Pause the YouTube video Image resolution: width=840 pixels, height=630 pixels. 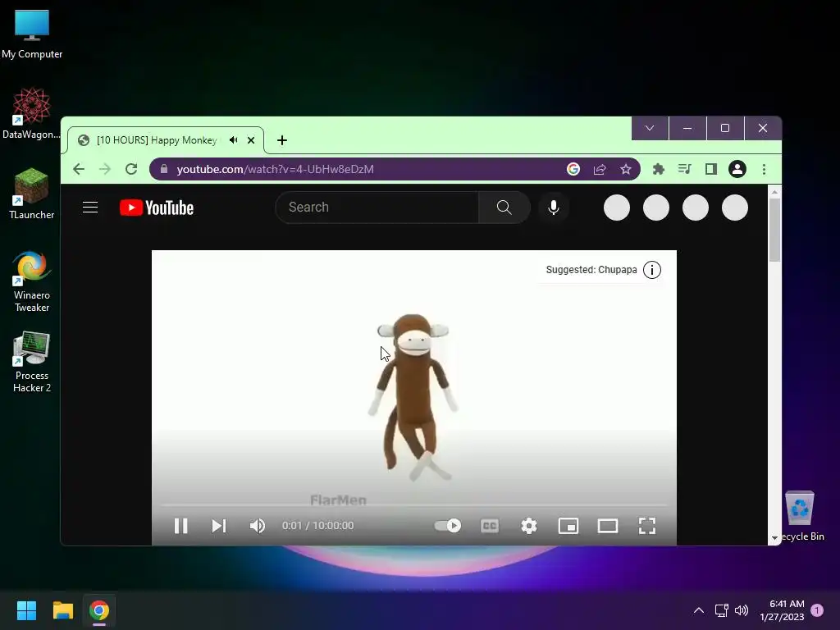click(x=181, y=526)
